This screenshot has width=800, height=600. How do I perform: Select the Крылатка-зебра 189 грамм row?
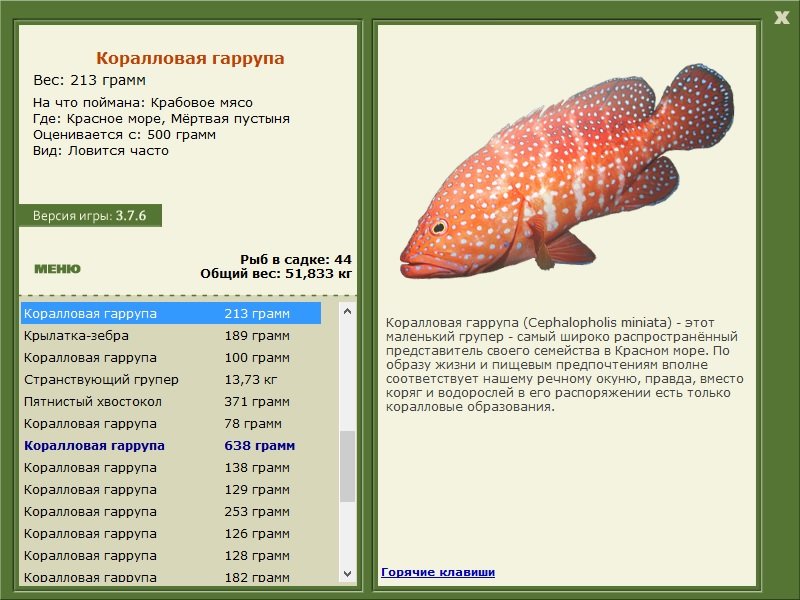point(171,335)
